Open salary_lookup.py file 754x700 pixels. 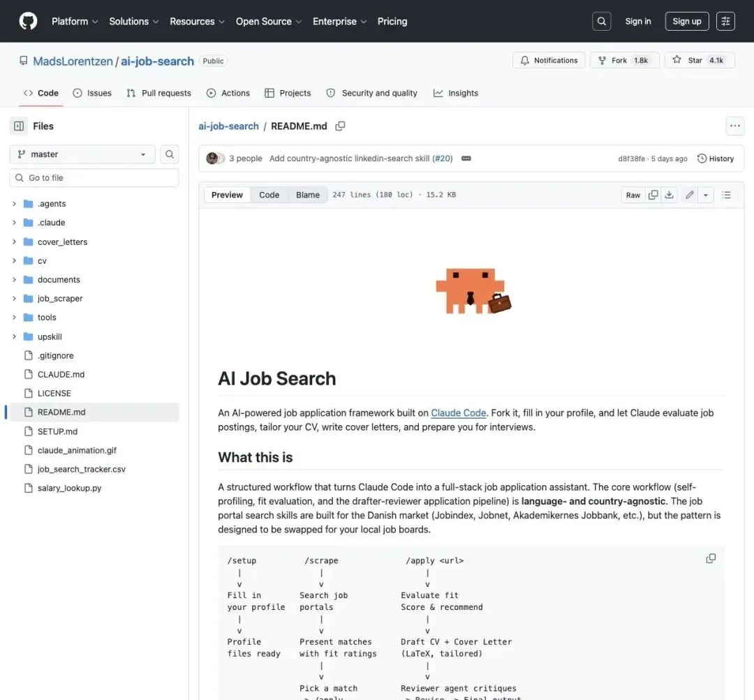[x=69, y=488]
